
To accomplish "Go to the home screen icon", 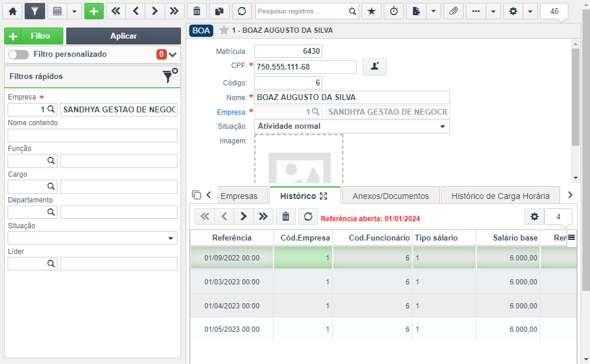I will [12, 11].
